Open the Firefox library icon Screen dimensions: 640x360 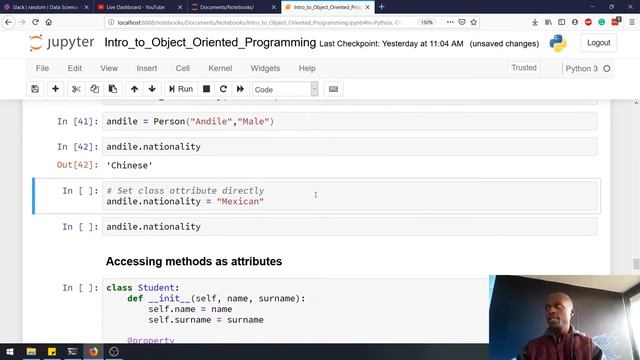(548, 22)
